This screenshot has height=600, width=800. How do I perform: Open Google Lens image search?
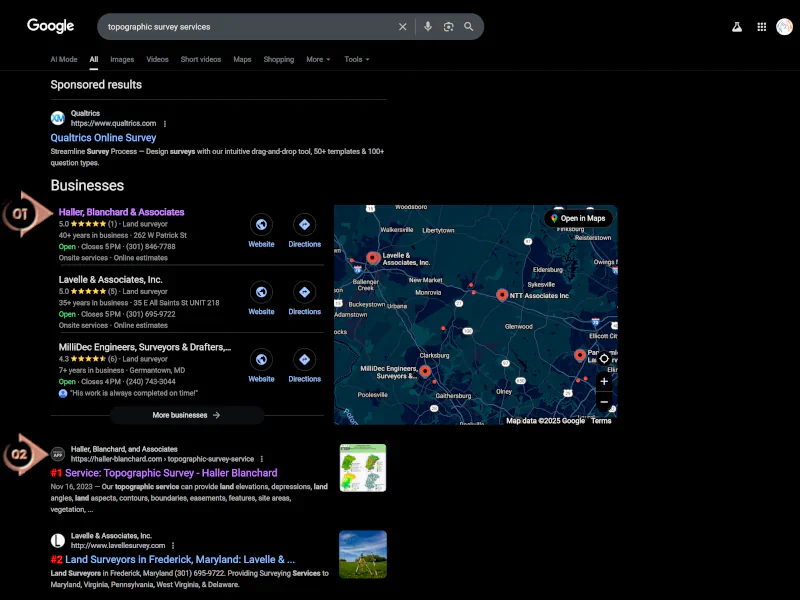(448, 27)
